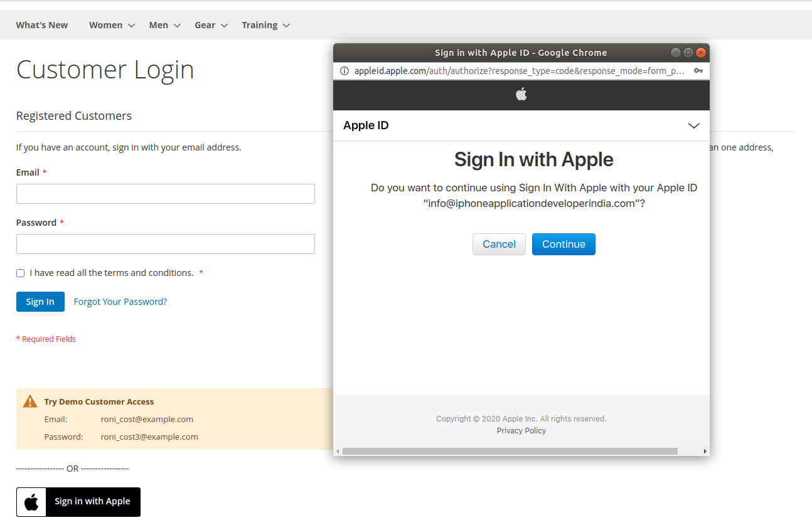Expand the Apple ID dropdown chevron

694,125
